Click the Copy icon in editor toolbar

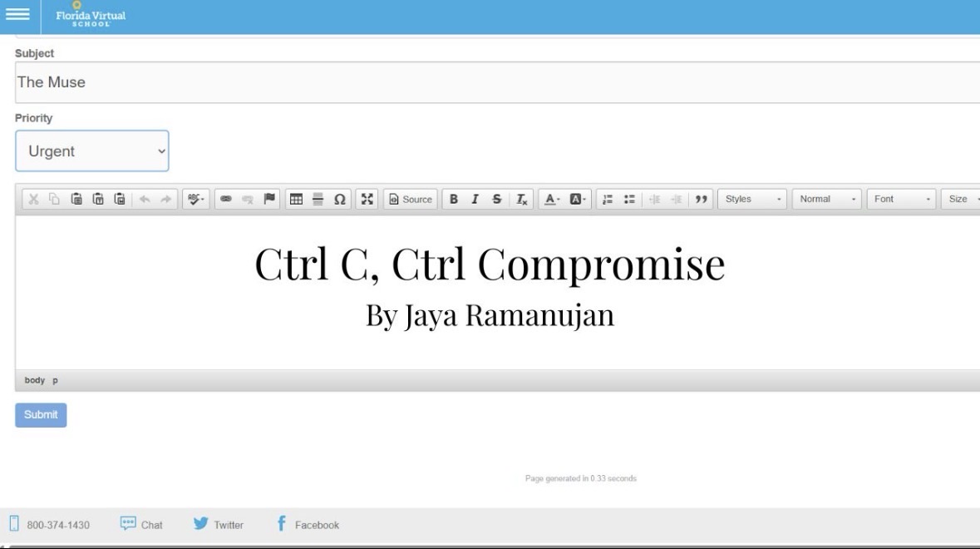(x=55, y=199)
